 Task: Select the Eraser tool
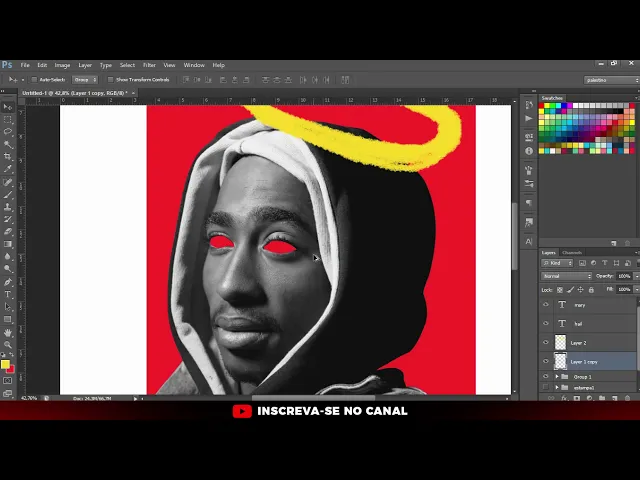coord(8,231)
